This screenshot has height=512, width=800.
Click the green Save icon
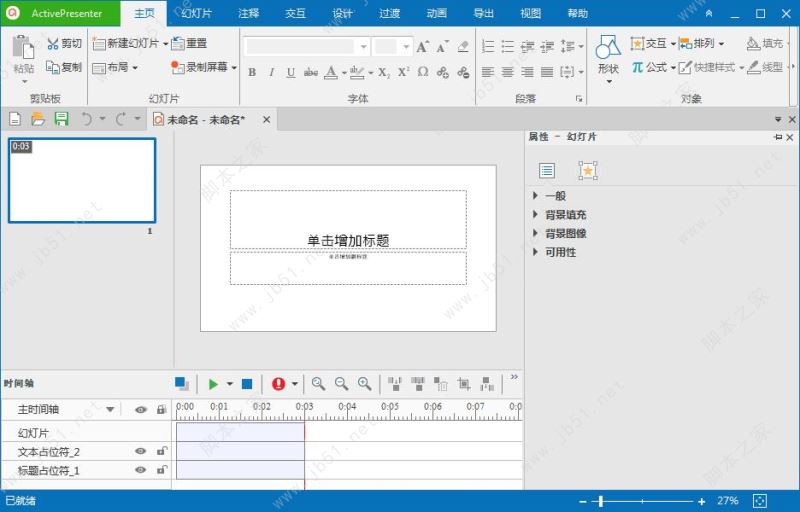[61, 119]
